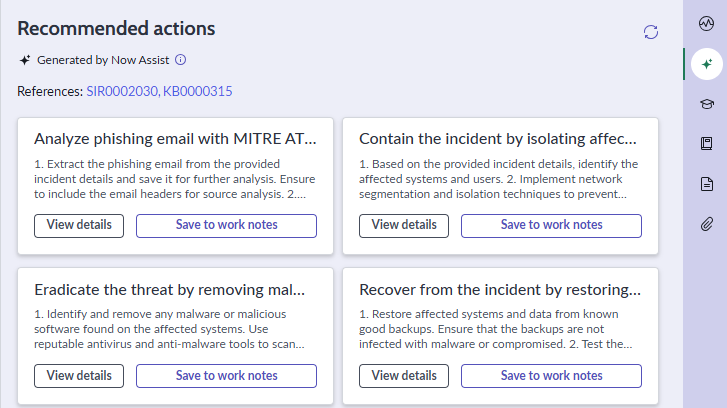
Task: Save Contain the incident to work notes
Action: (551, 226)
